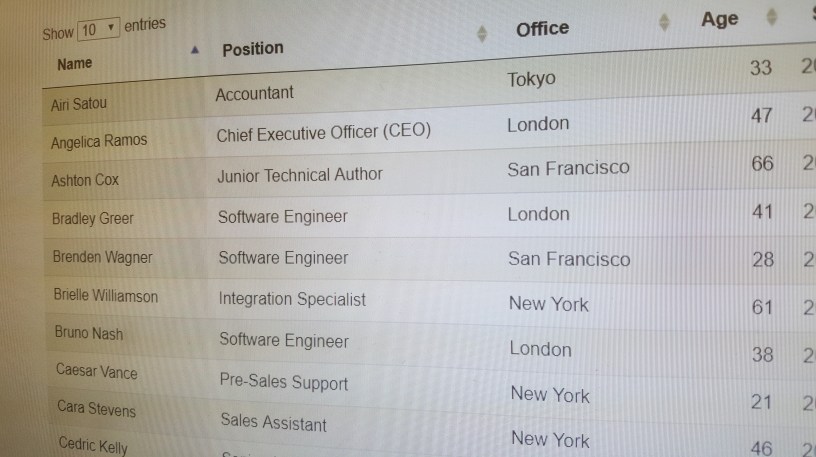The image size is (816, 457).
Task: Select the Caesar Vance name cell
Action: (x=96, y=371)
